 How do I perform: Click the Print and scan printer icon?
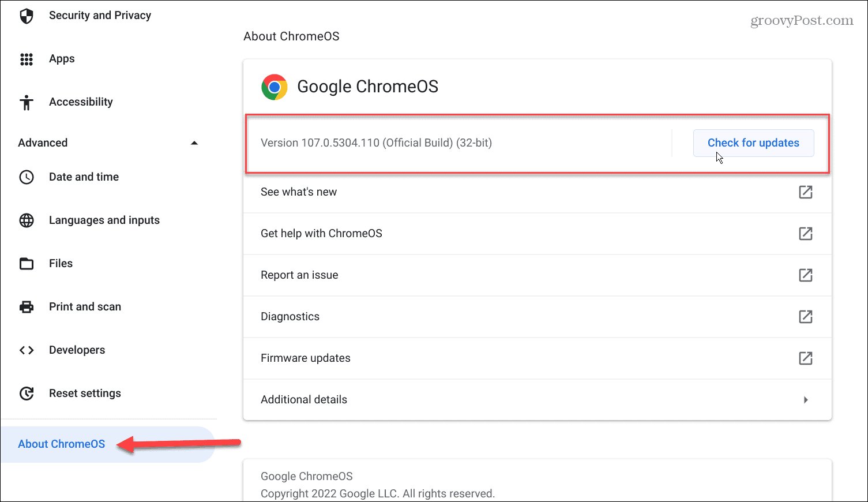tap(27, 306)
